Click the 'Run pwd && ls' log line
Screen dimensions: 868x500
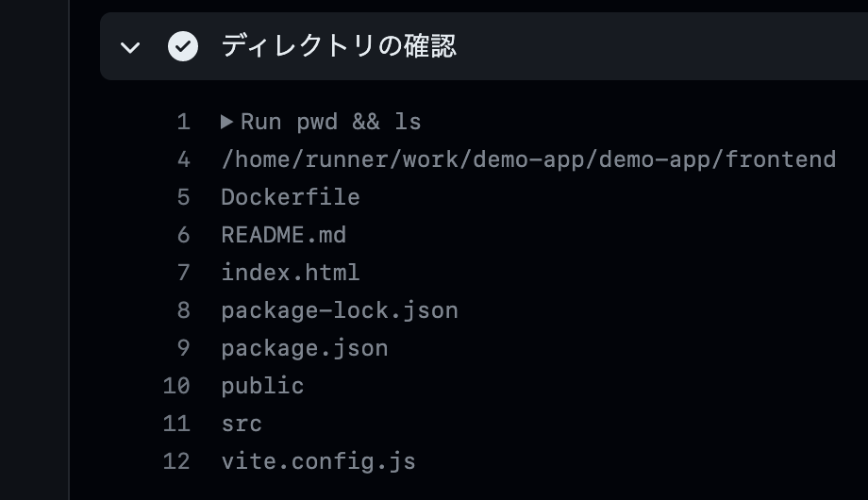[331, 122]
